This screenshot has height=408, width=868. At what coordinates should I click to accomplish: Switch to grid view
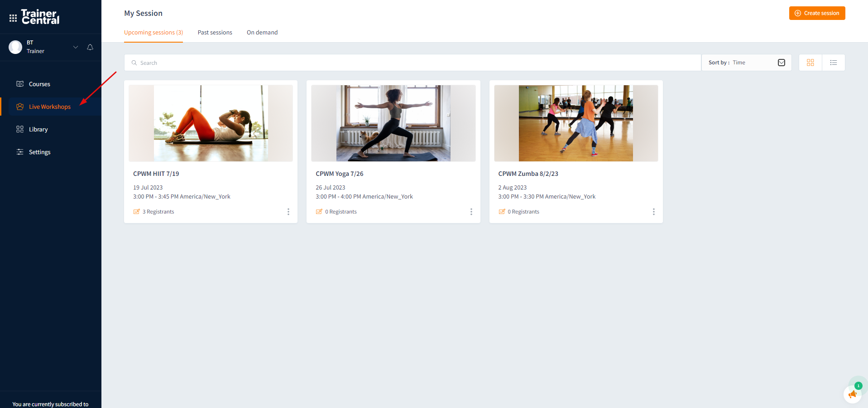810,63
